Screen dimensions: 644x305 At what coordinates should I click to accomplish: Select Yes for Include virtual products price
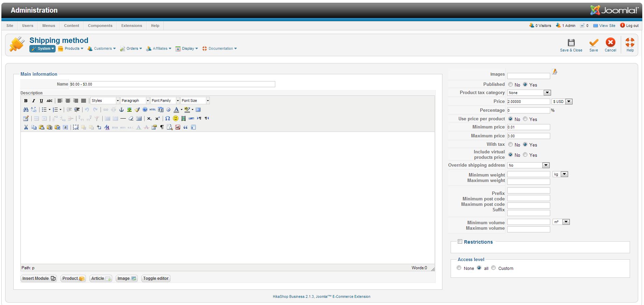tap(525, 155)
